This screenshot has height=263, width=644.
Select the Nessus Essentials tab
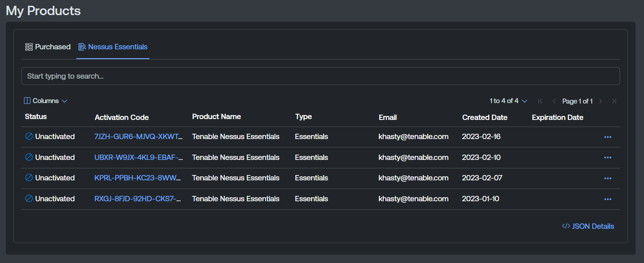coord(113,47)
